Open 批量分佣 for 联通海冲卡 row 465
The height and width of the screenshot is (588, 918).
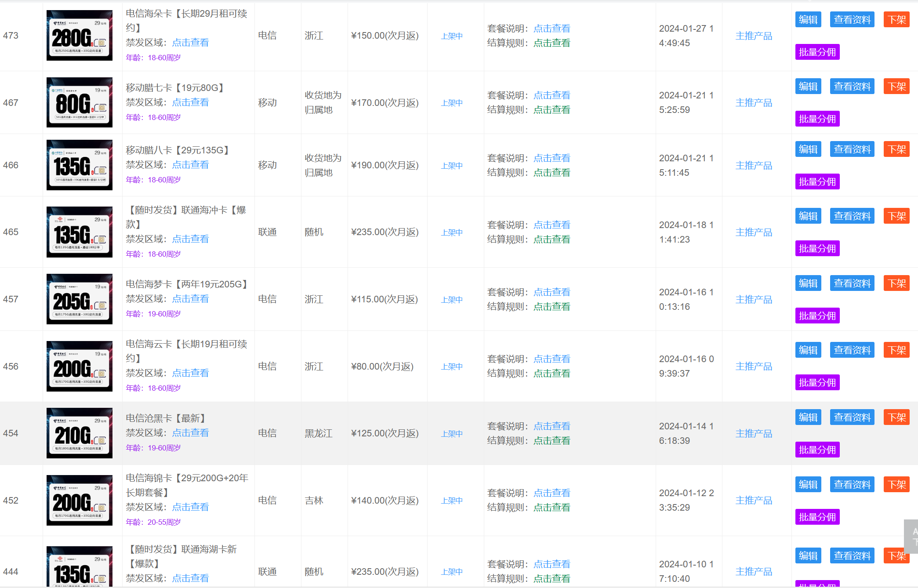[817, 248]
